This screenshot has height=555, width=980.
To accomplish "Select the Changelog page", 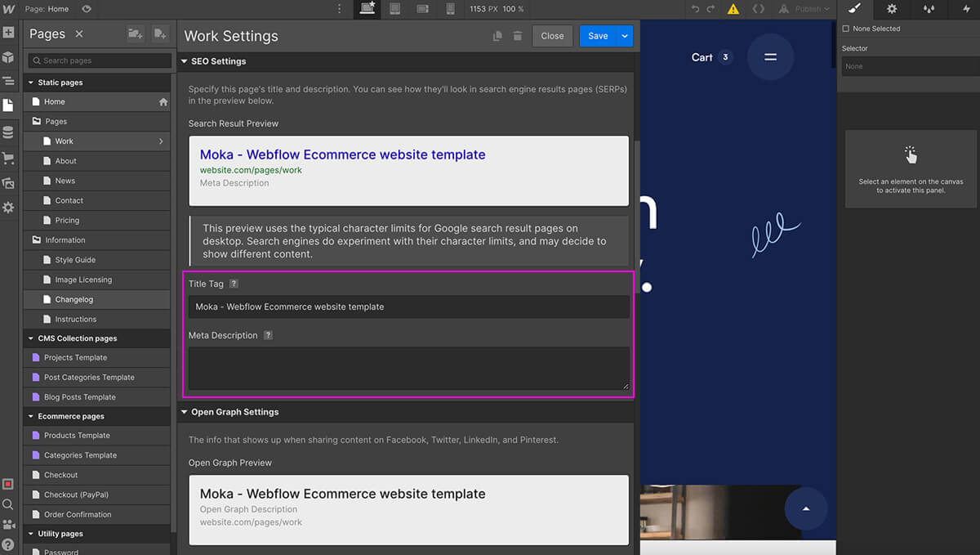I will pos(96,299).
